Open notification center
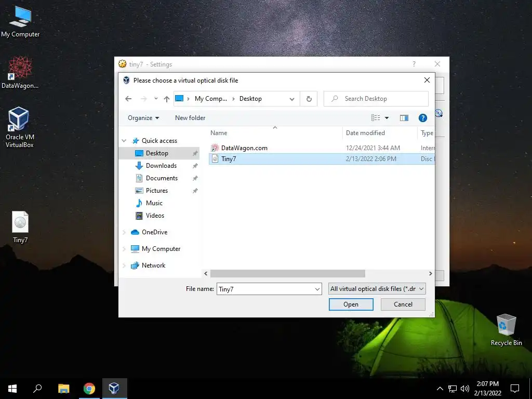This screenshot has width=532, height=399. [x=515, y=389]
